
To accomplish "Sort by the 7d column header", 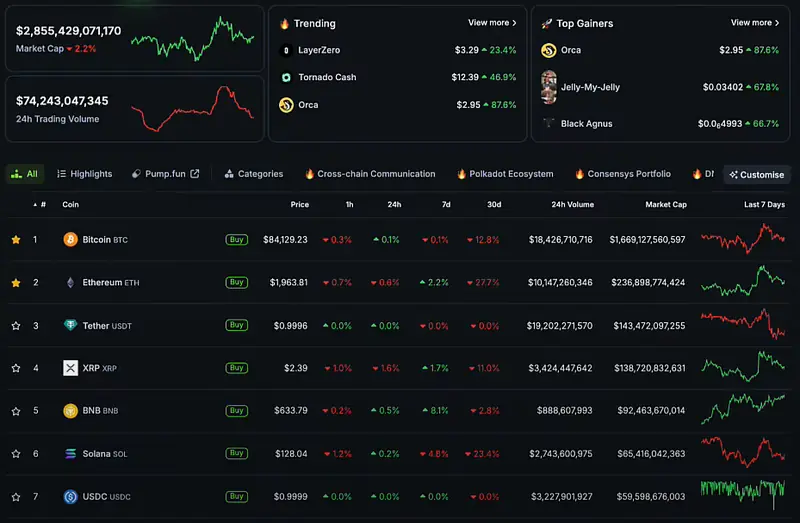I will point(446,204).
